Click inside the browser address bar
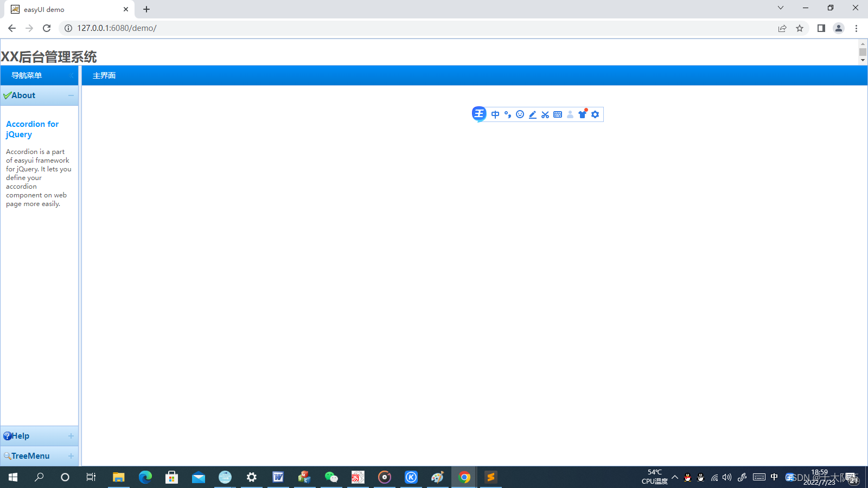Image resolution: width=868 pixels, height=488 pixels. (x=163, y=28)
